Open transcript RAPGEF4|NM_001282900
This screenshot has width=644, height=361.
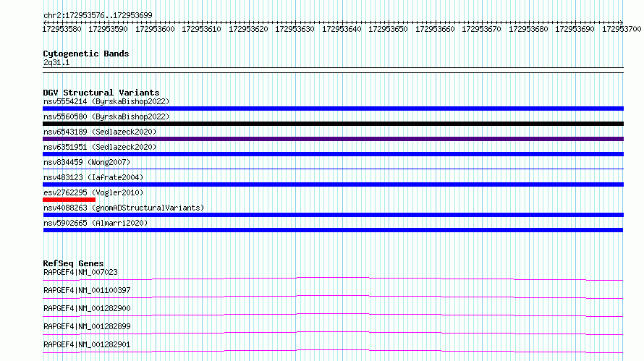click(x=87, y=308)
